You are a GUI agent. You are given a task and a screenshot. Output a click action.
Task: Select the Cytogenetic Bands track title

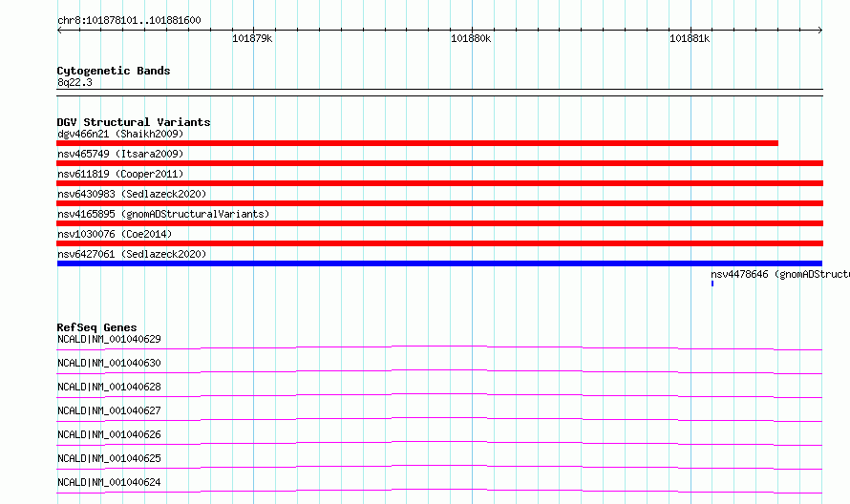(114, 71)
